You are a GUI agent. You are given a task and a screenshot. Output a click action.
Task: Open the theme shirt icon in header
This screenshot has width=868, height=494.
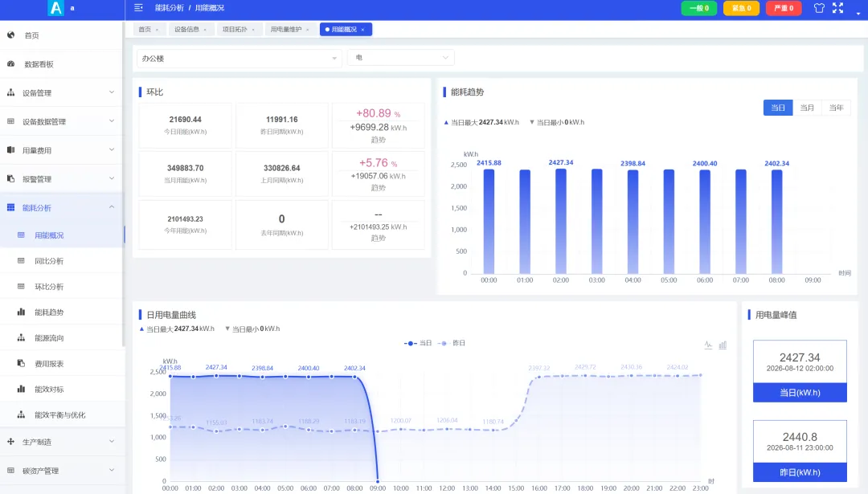coord(819,8)
